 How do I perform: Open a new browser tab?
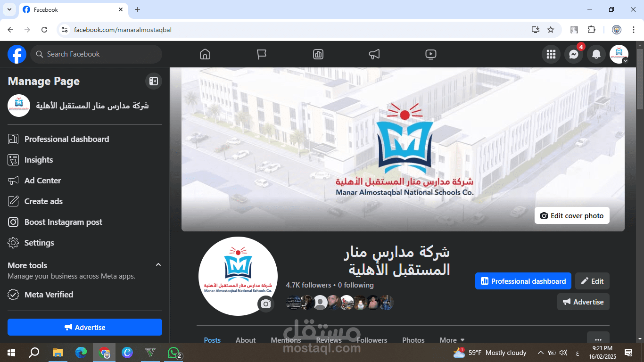(138, 9)
